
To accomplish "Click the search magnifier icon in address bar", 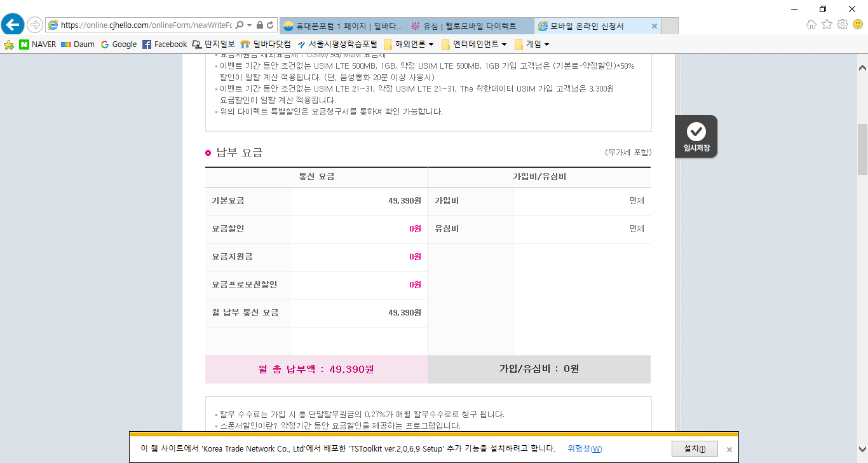I will tap(240, 25).
